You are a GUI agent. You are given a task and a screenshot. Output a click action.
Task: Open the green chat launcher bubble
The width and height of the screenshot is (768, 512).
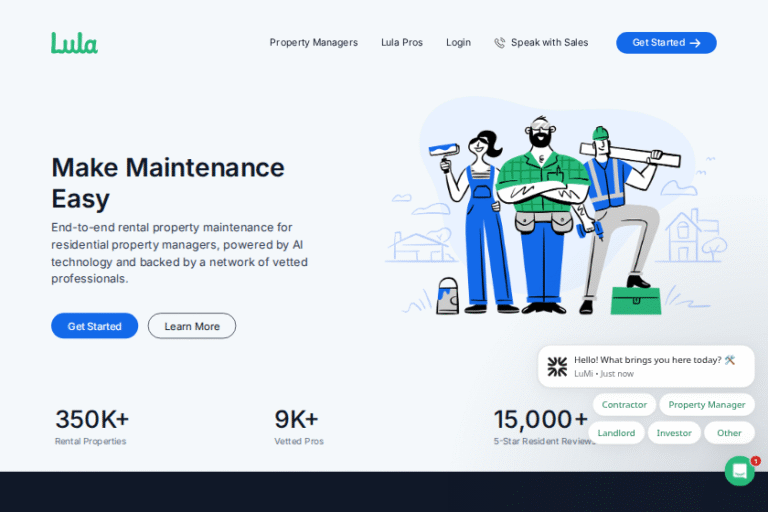point(739,471)
